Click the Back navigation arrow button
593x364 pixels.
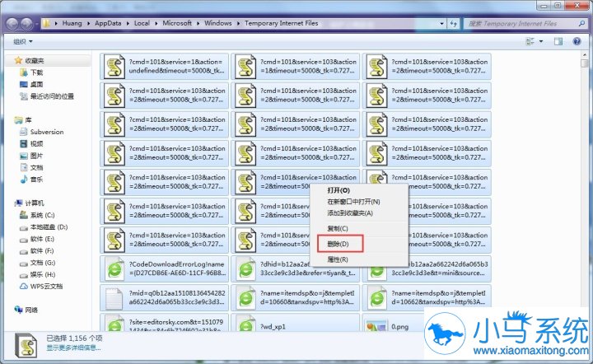point(12,23)
